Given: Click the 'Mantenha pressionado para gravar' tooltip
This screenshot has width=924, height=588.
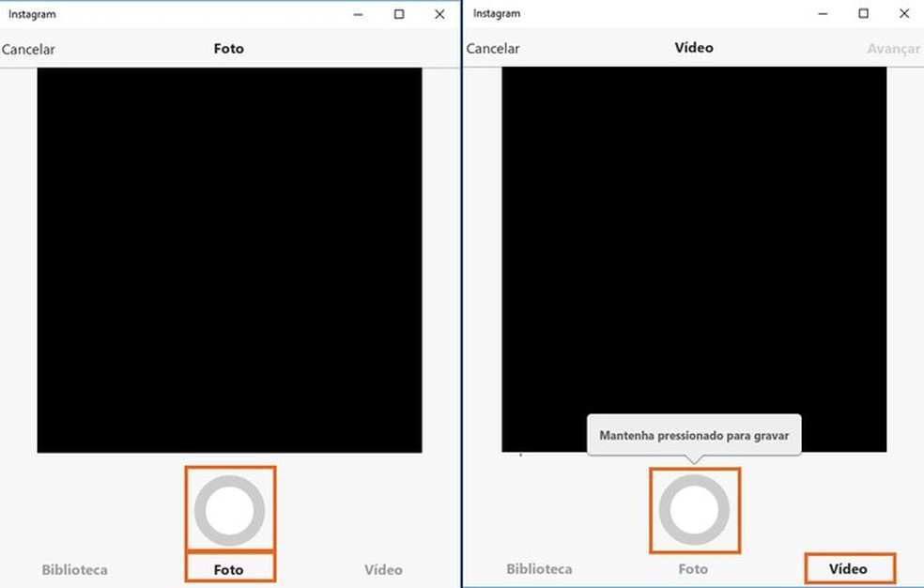Looking at the screenshot, I should click(694, 436).
